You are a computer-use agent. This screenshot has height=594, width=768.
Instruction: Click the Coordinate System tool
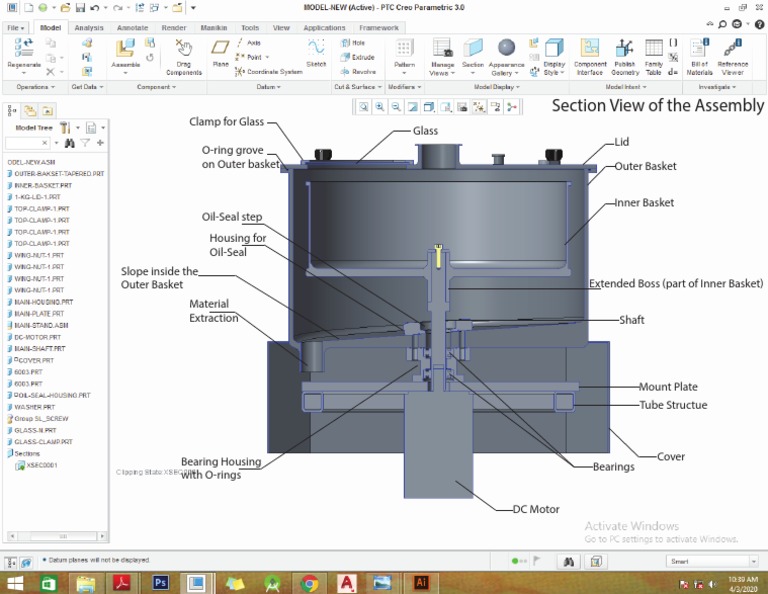point(269,72)
